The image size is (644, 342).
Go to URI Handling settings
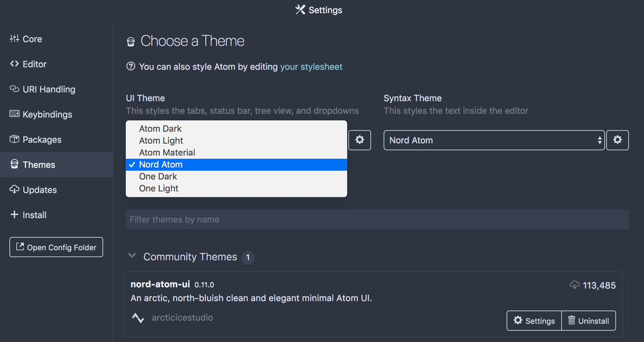click(x=56, y=89)
